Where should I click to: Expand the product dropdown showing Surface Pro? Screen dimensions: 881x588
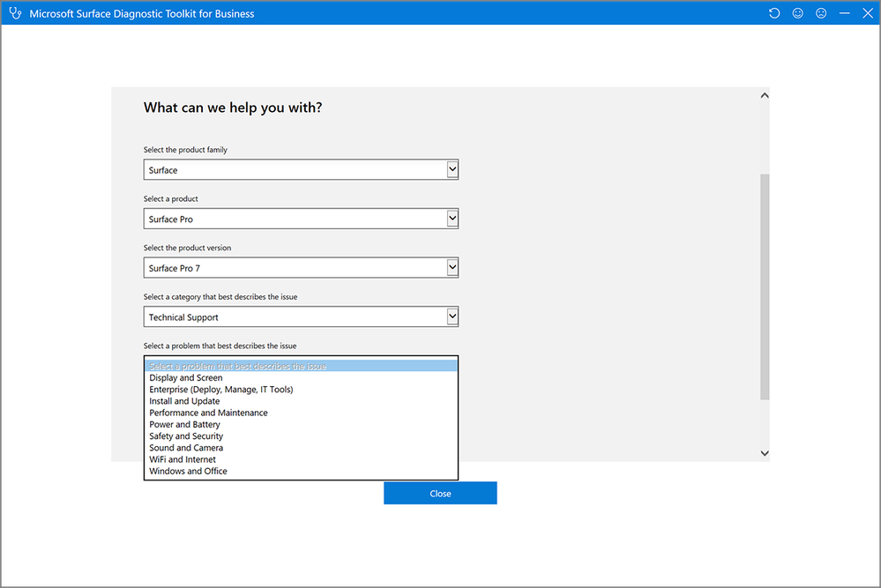(301, 219)
